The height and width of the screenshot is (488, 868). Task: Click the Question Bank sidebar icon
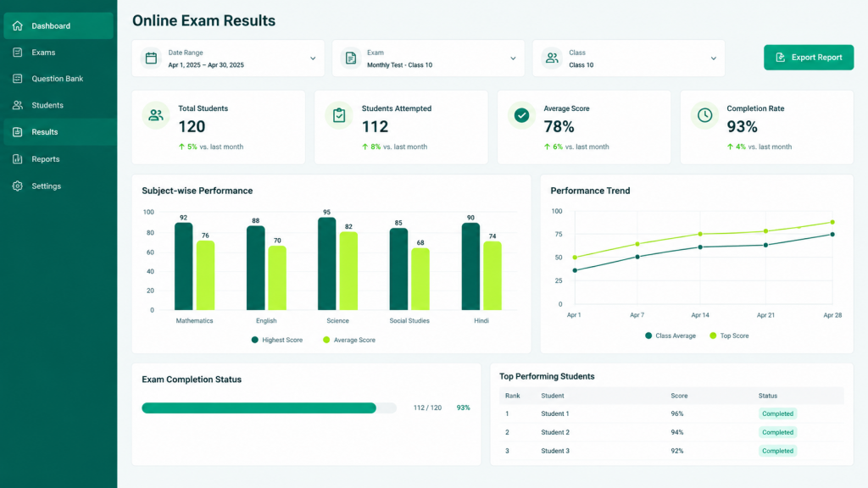[18, 79]
